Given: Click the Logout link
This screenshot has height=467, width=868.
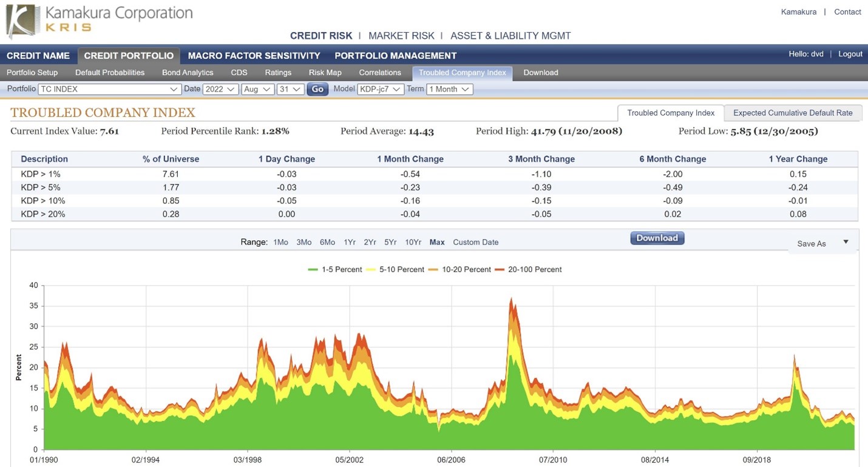Looking at the screenshot, I should tap(850, 54).
